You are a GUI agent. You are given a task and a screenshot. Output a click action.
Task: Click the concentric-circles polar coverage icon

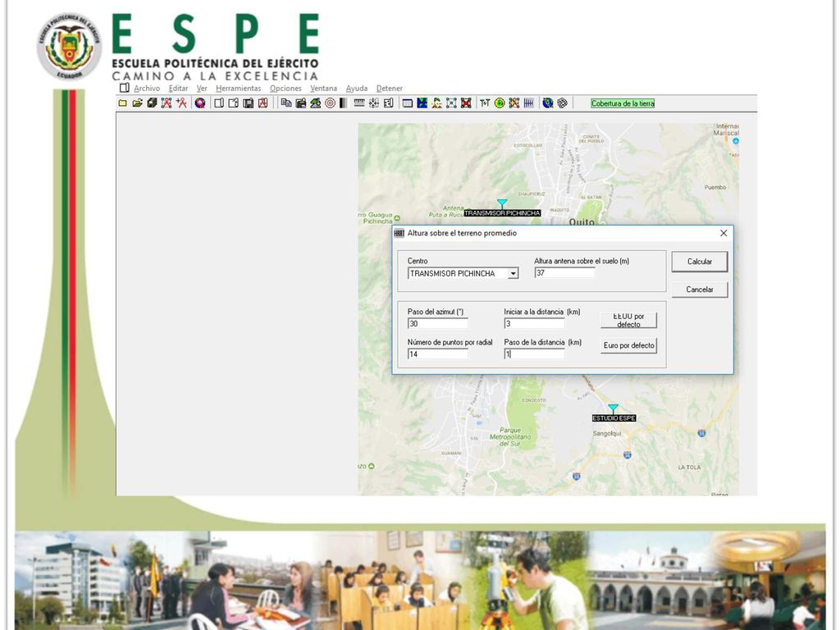pyautogui.click(x=330, y=103)
